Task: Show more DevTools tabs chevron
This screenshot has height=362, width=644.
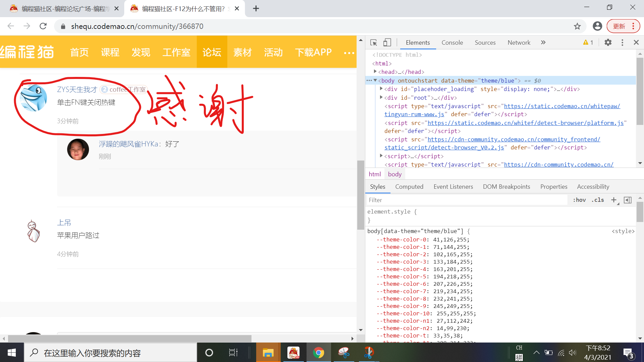Action: pyautogui.click(x=543, y=43)
